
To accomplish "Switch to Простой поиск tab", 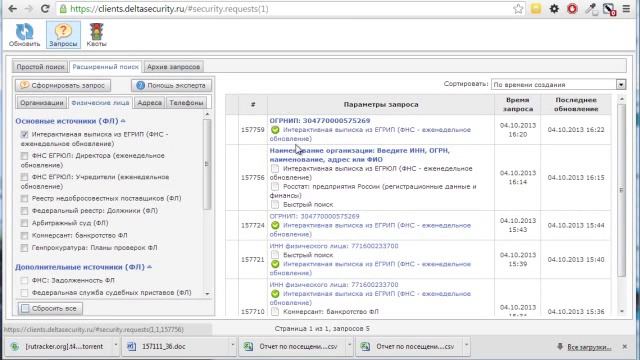I will pos(40,67).
